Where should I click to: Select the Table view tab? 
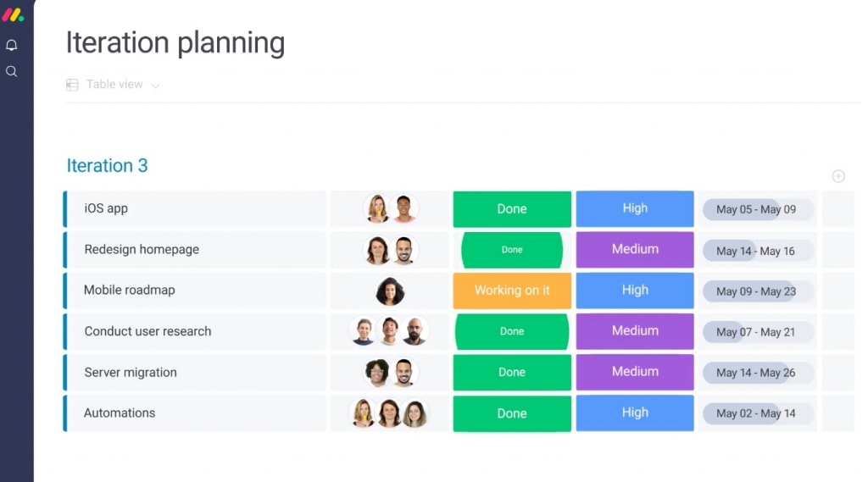[x=114, y=84]
